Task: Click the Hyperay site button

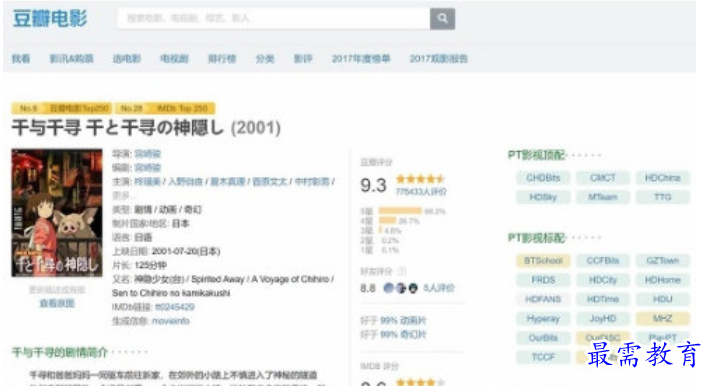Action: pos(543,319)
